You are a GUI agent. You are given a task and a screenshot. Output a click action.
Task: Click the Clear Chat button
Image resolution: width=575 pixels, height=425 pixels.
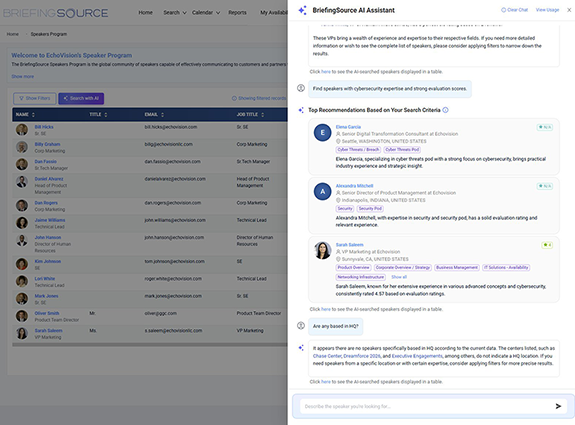point(514,10)
